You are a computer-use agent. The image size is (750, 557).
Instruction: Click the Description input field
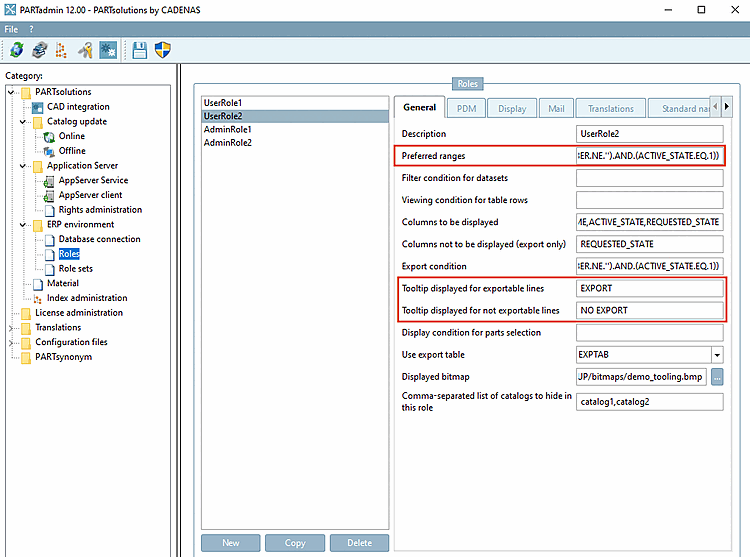tap(650, 134)
